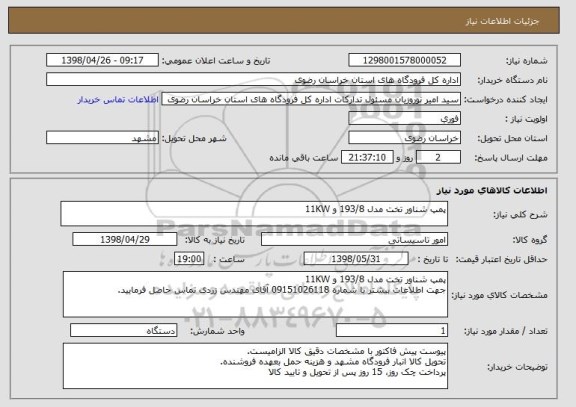The height and width of the screenshot is (407, 576).
Task: Click the remaining time field 21:37:10
Action: point(367,158)
